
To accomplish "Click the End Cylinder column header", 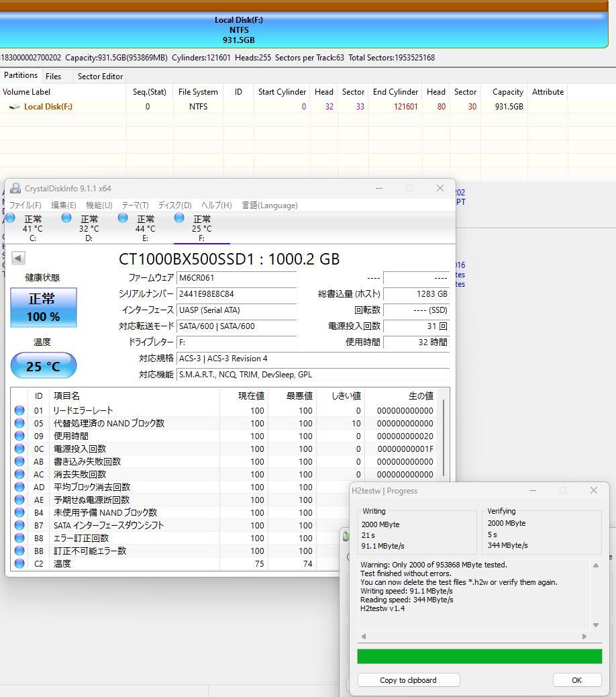I will (x=395, y=92).
